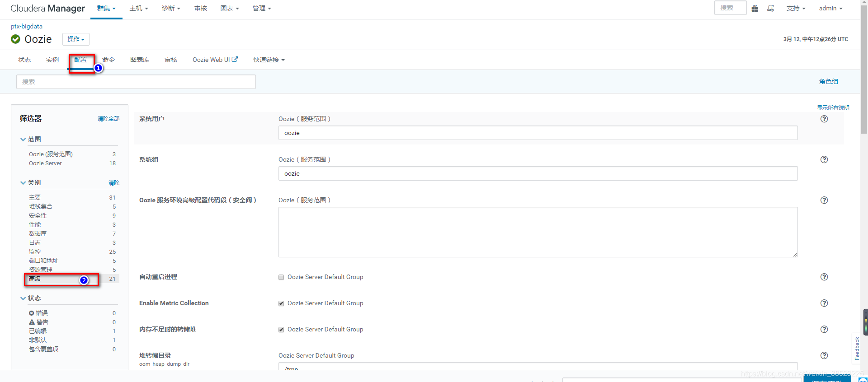The width and height of the screenshot is (868, 382).
Task: Click 显示所有说明 link
Action: pyautogui.click(x=833, y=107)
